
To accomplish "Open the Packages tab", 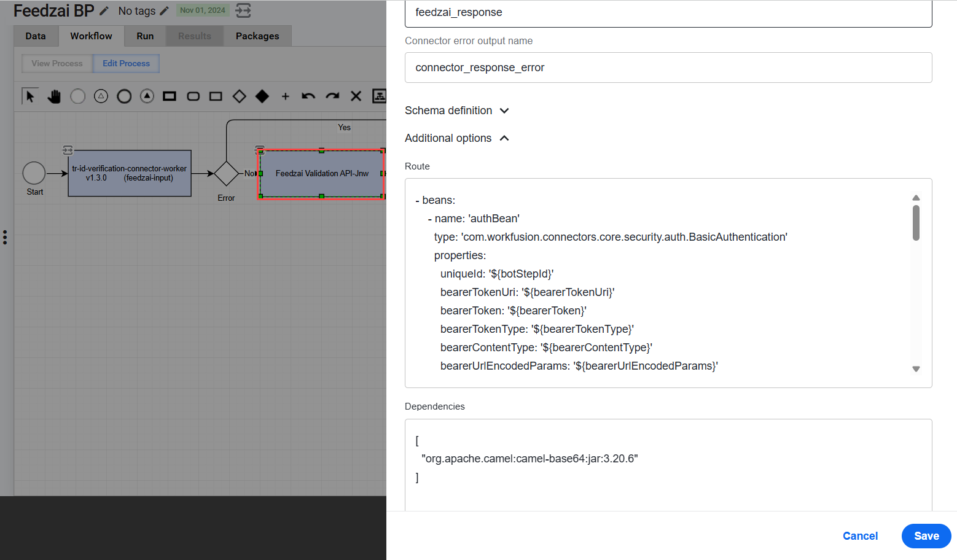I will point(257,36).
